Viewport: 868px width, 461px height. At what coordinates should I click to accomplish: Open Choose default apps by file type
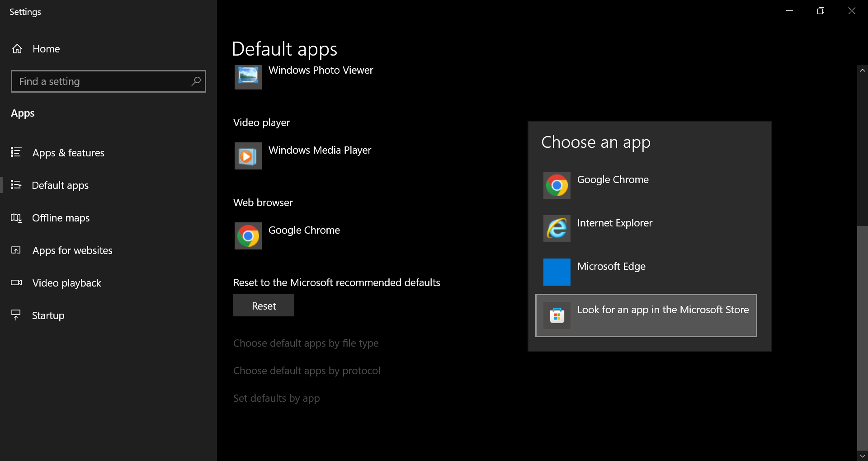[x=306, y=343]
